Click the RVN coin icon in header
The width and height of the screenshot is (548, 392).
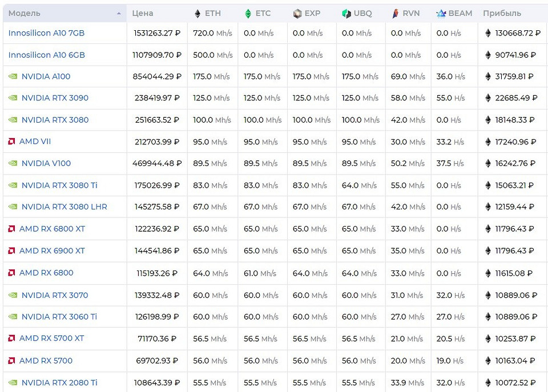pyautogui.click(x=396, y=14)
